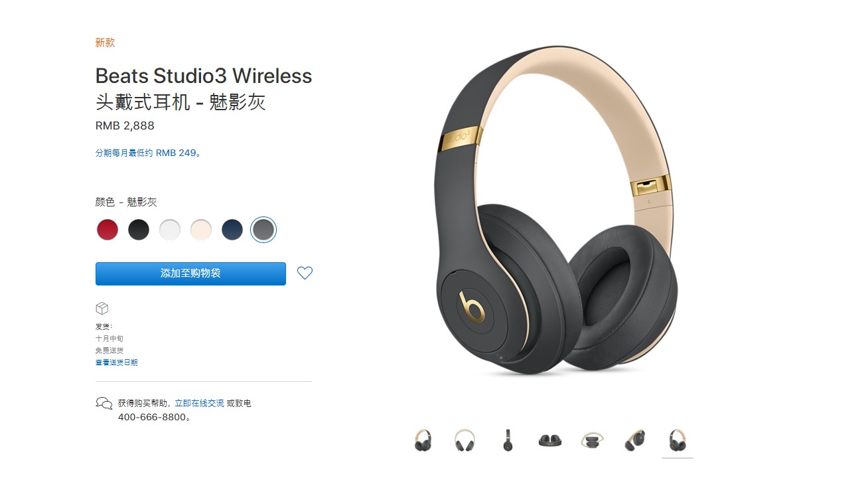
Task: Click the 立即在线交流 chat link
Action: coord(199,403)
